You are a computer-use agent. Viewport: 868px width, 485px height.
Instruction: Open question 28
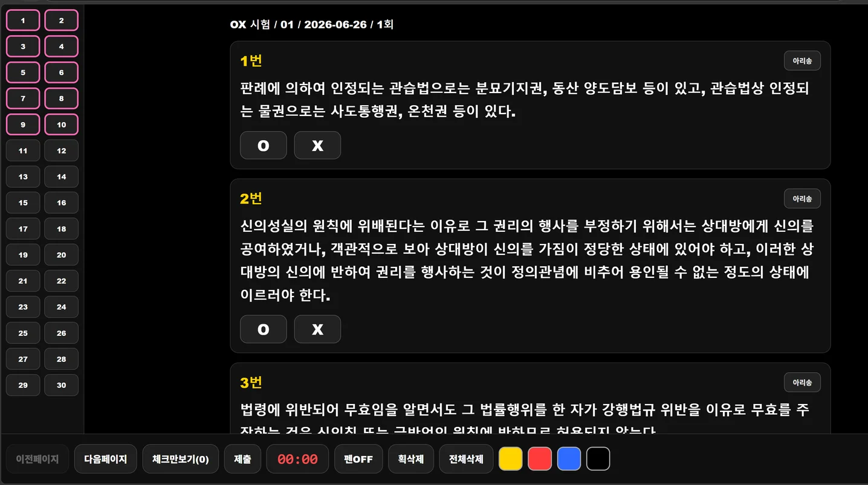[62, 359]
